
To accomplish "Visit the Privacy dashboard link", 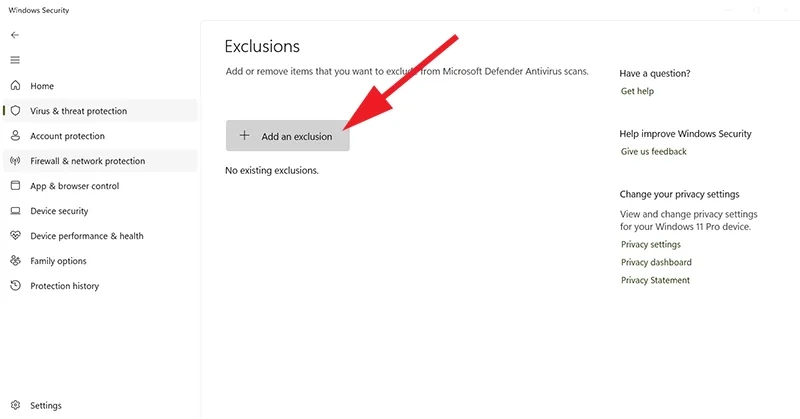I will click(656, 263).
